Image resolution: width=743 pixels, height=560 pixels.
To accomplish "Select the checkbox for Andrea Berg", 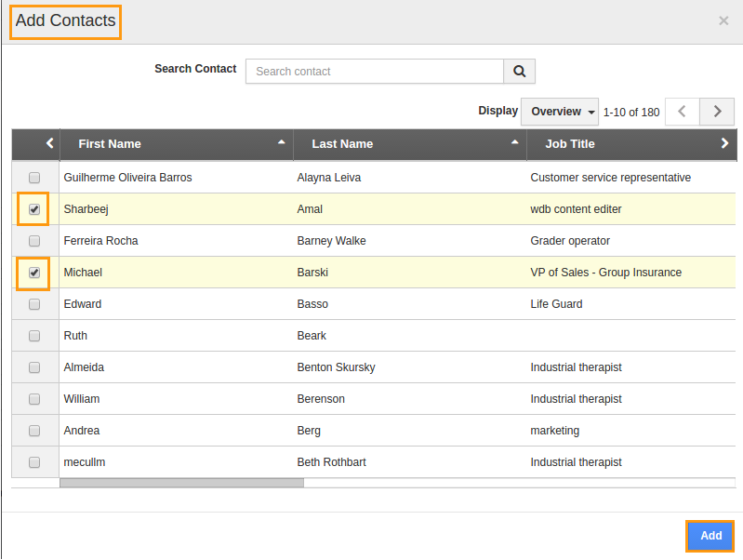I will 34,431.
